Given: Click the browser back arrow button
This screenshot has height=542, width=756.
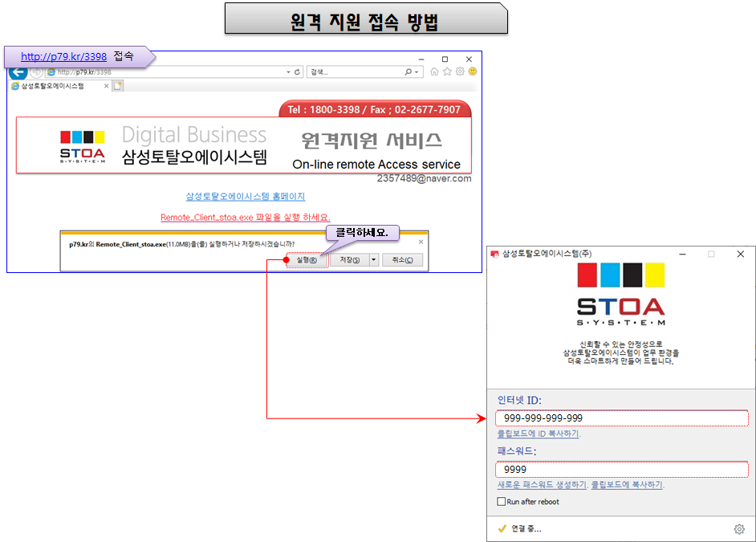Looking at the screenshot, I should [x=18, y=72].
